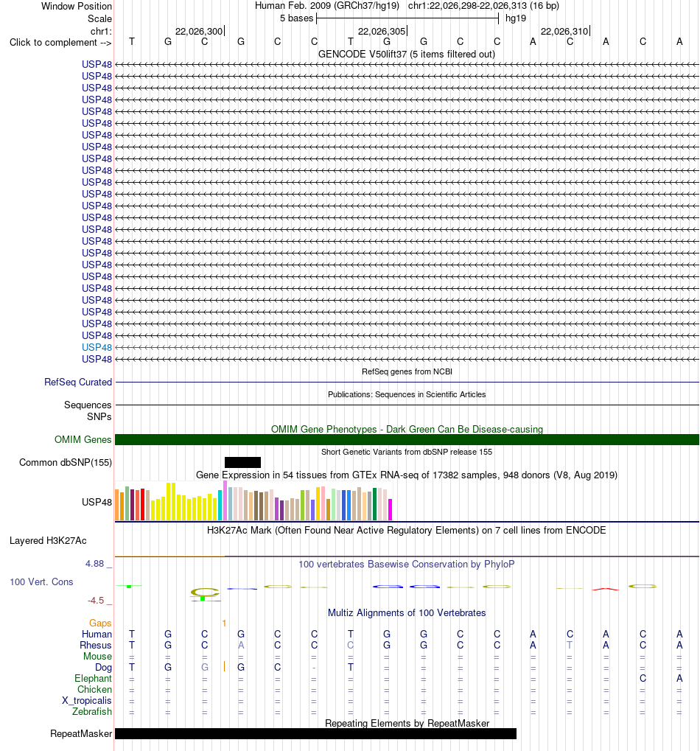Open 'Short Genetic Variants from dbSNP release 155' title
700x751 pixels.
[407, 452]
